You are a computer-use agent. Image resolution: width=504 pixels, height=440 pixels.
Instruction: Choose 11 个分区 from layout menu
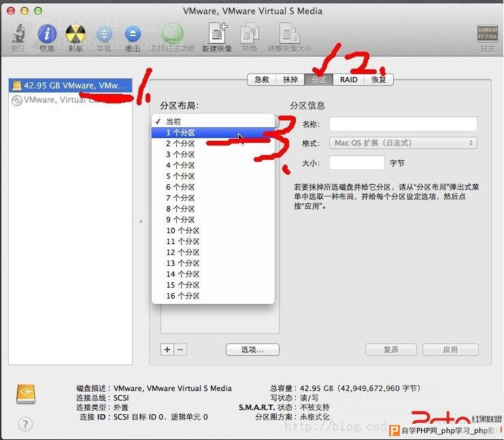213,241
